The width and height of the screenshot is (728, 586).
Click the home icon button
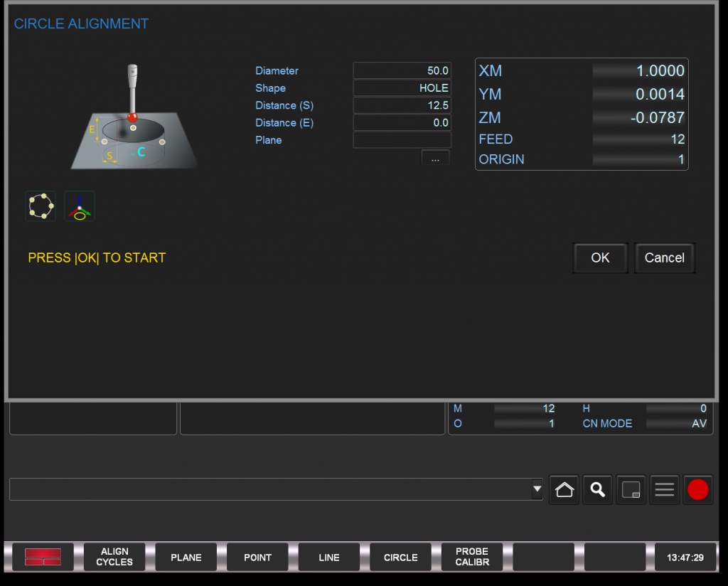click(x=564, y=490)
